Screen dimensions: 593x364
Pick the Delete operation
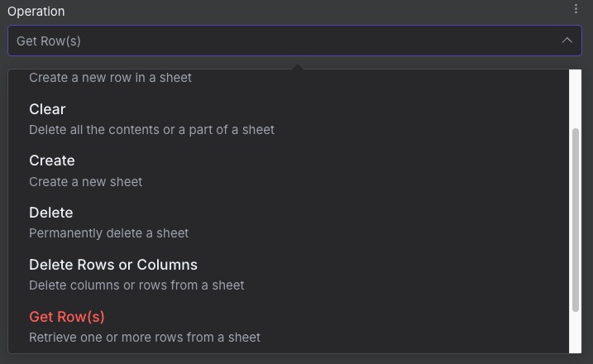point(50,213)
